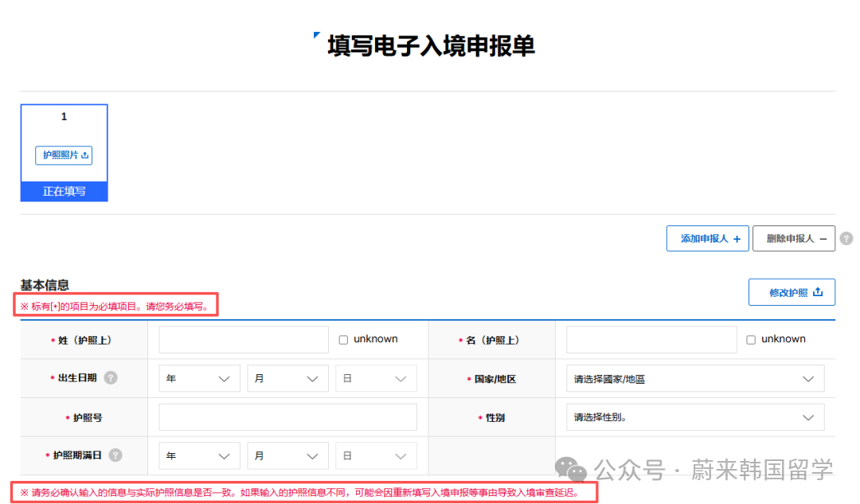Open the 请选择國家/地區 country dropdown

pyautogui.click(x=694, y=377)
